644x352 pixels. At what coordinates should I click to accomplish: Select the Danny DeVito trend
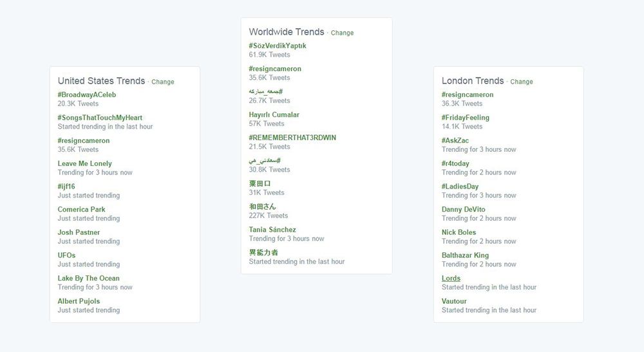pos(464,209)
